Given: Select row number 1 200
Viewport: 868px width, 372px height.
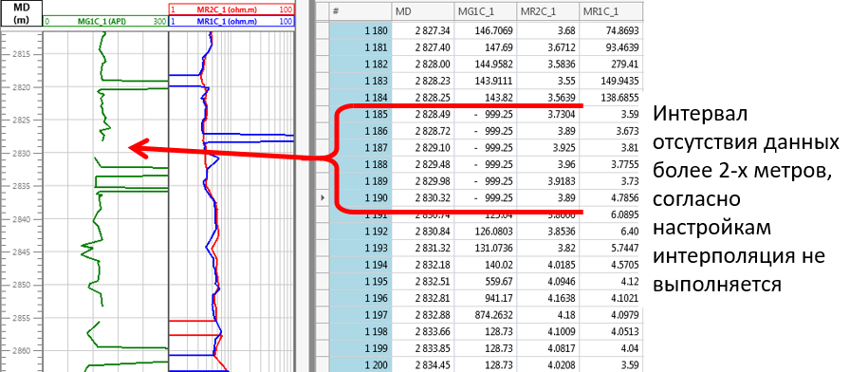Looking at the screenshot, I should click(x=360, y=364).
